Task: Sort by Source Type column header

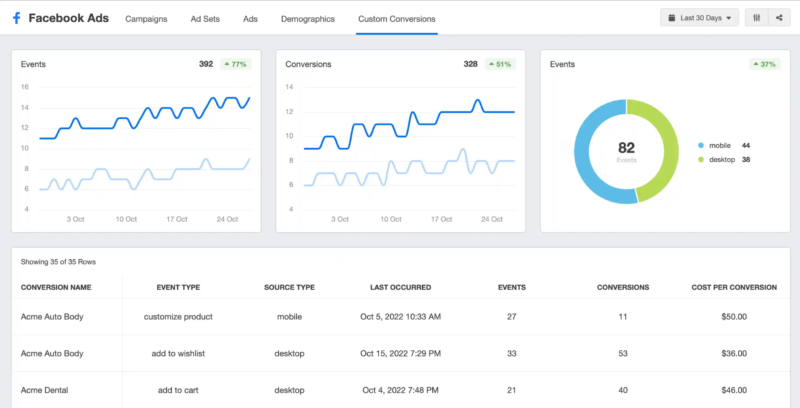Action: pyautogui.click(x=289, y=288)
